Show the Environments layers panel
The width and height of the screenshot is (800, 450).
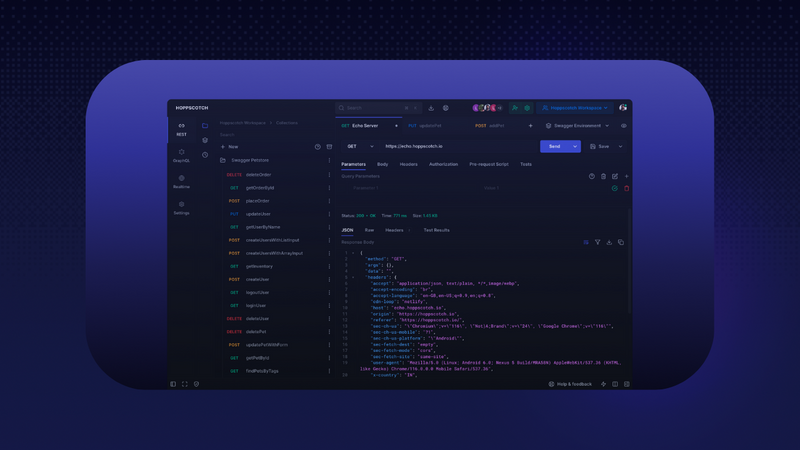coord(205,140)
